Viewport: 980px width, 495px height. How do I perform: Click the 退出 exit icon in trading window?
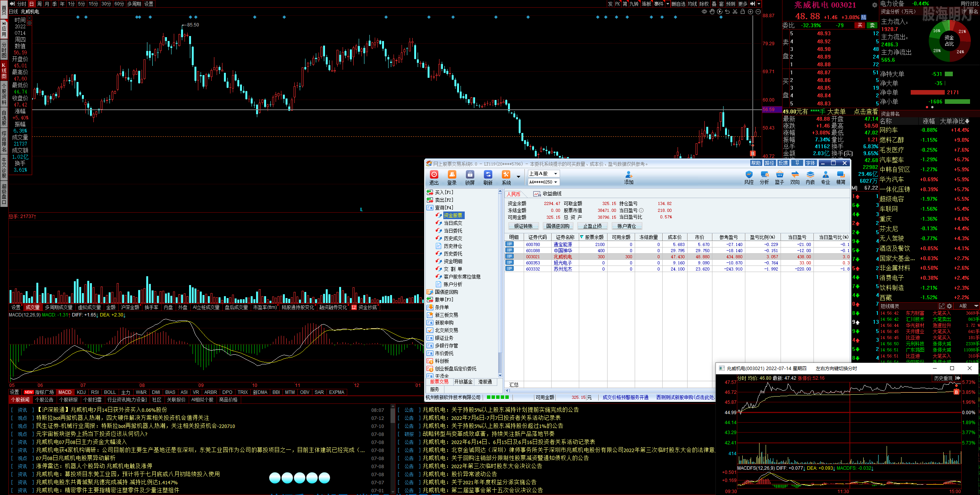point(434,178)
